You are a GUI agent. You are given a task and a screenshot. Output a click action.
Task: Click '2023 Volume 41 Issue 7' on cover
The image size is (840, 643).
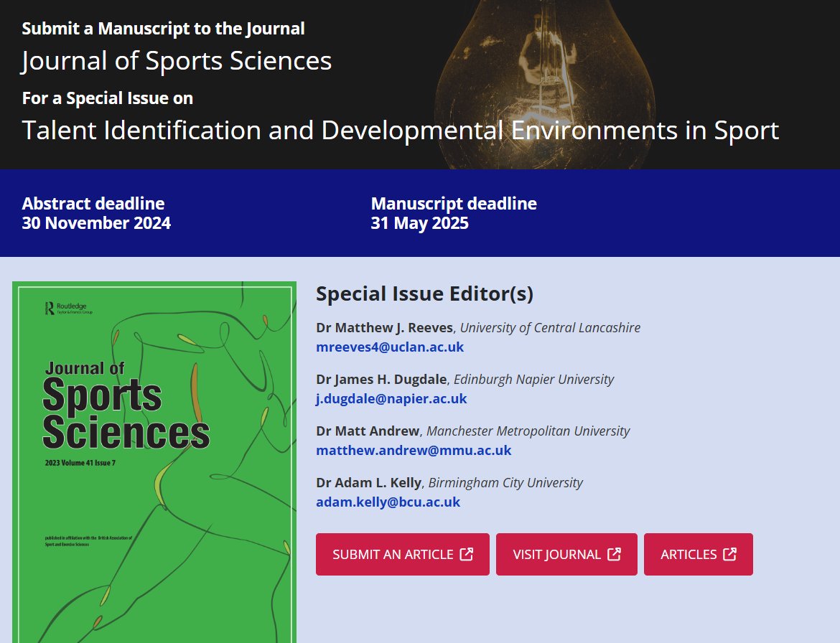[80, 463]
